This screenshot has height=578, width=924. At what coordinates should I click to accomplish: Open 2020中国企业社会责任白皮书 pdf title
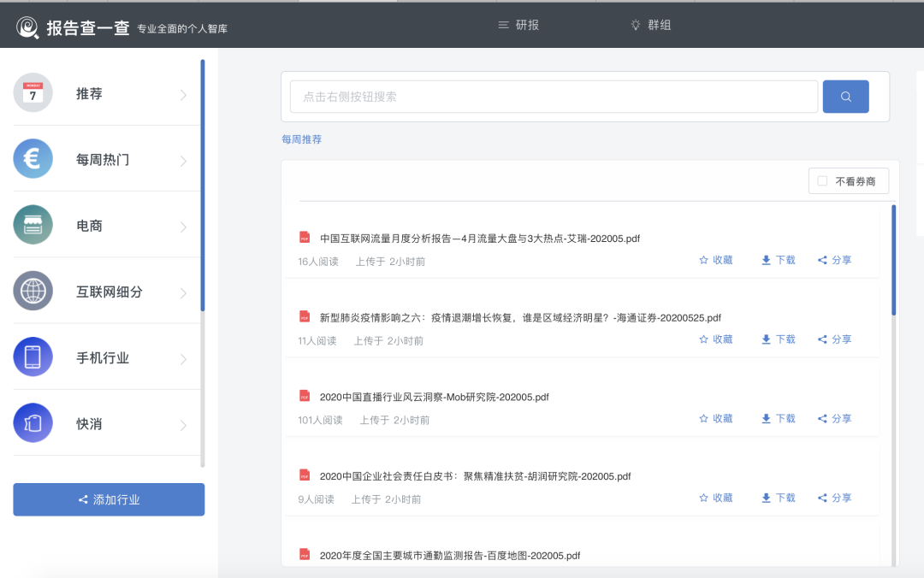[475, 476]
